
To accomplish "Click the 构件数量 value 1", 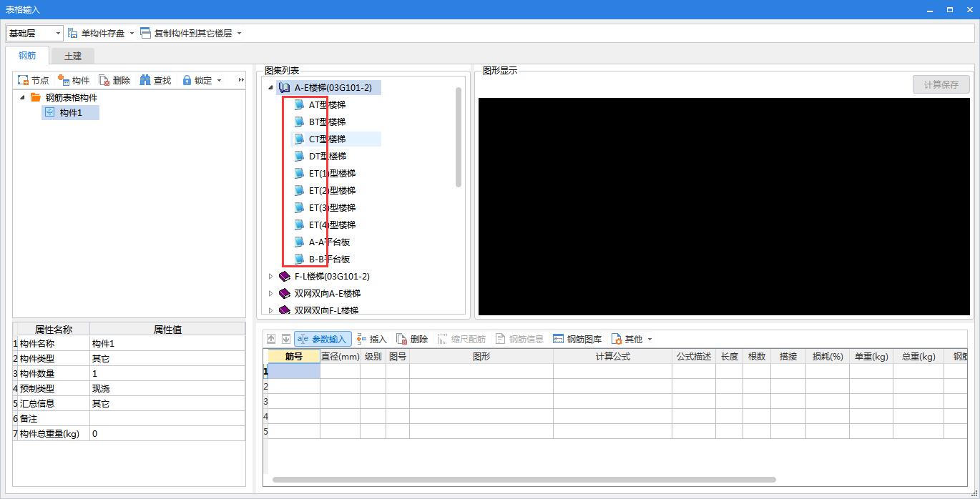I will 167,374.
